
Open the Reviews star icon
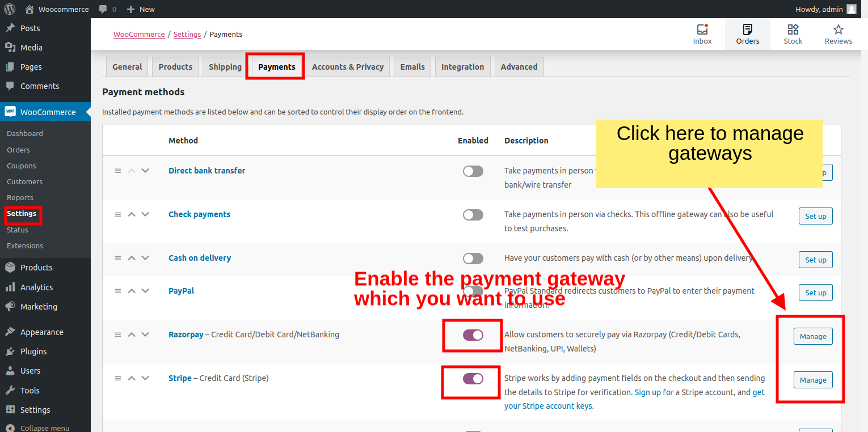click(x=838, y=29)
